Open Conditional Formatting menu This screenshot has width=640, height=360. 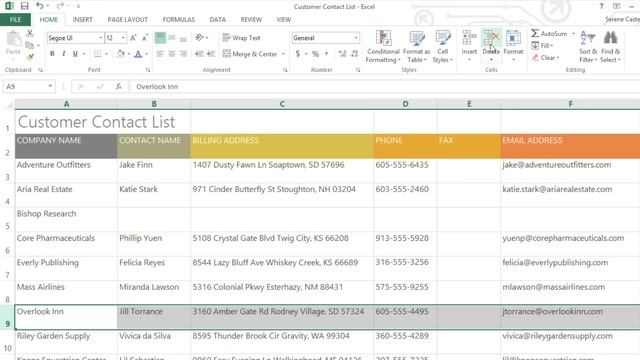tap(383, 47)
